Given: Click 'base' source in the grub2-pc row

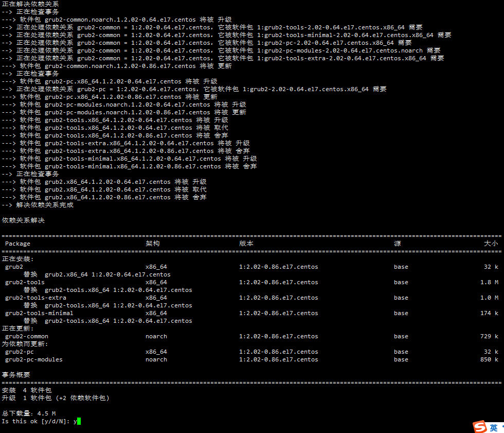Looking at the screenshot, I should (x=401, y=352).
